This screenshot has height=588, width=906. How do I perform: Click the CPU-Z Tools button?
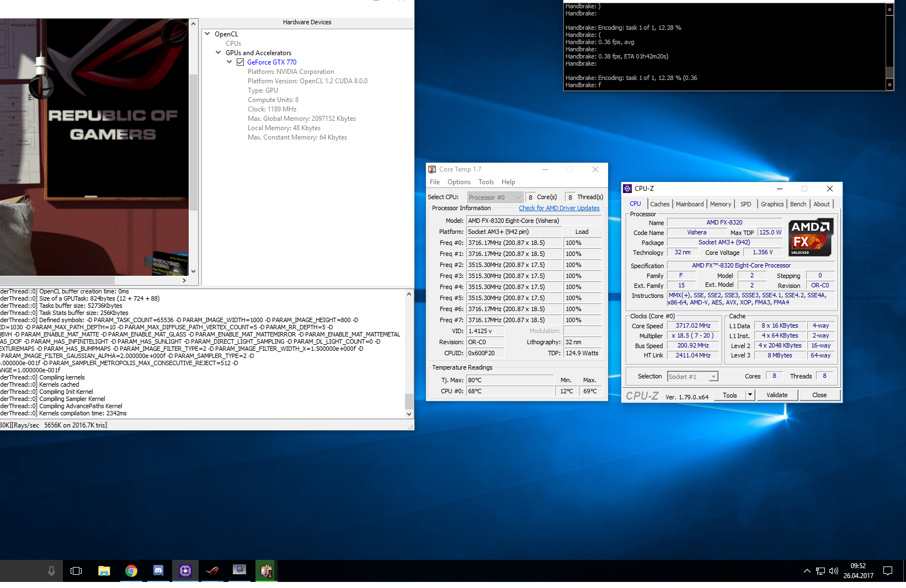(x=730, y=395)
